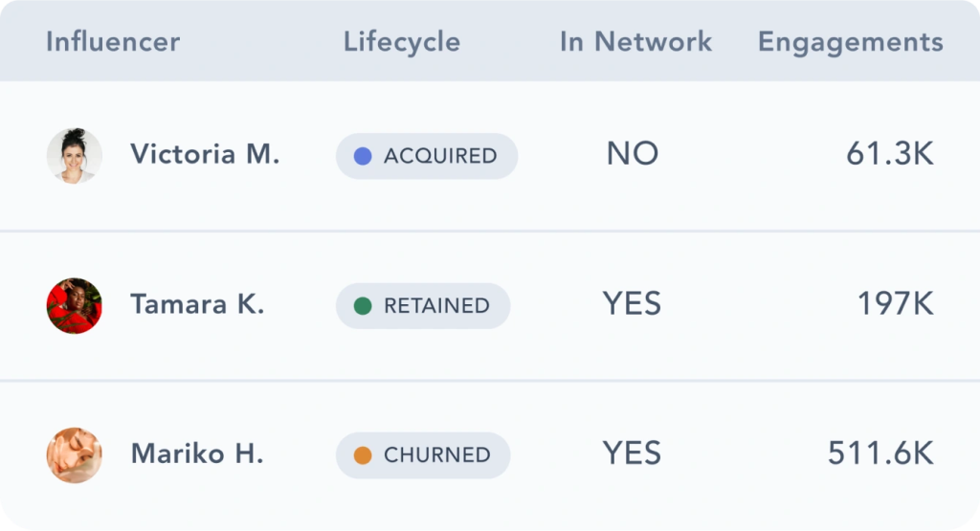Screen dimensions: 980x531
Task: Open the RETAINED lifecycle badge
Action: [423, 306]
